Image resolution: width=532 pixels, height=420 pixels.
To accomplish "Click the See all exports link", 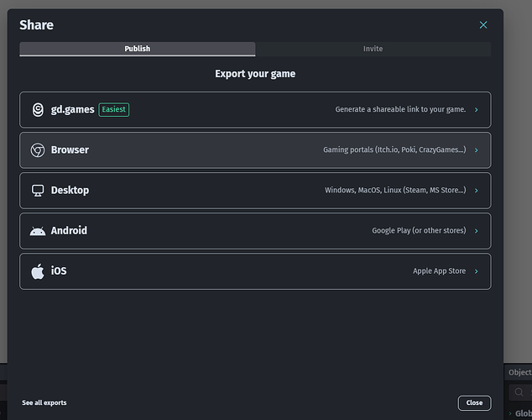I will click(x=44, y=402).
